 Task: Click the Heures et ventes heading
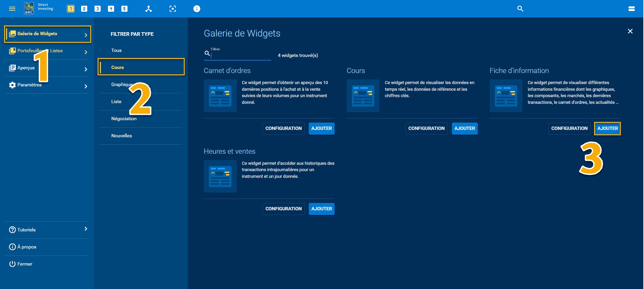tap(230, 151)
